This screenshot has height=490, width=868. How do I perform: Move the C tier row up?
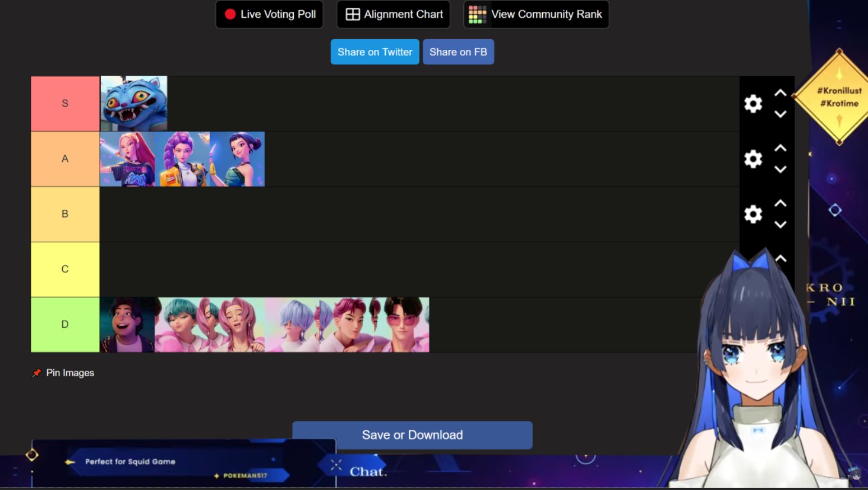pyautogui.click(x=781, y=259)
